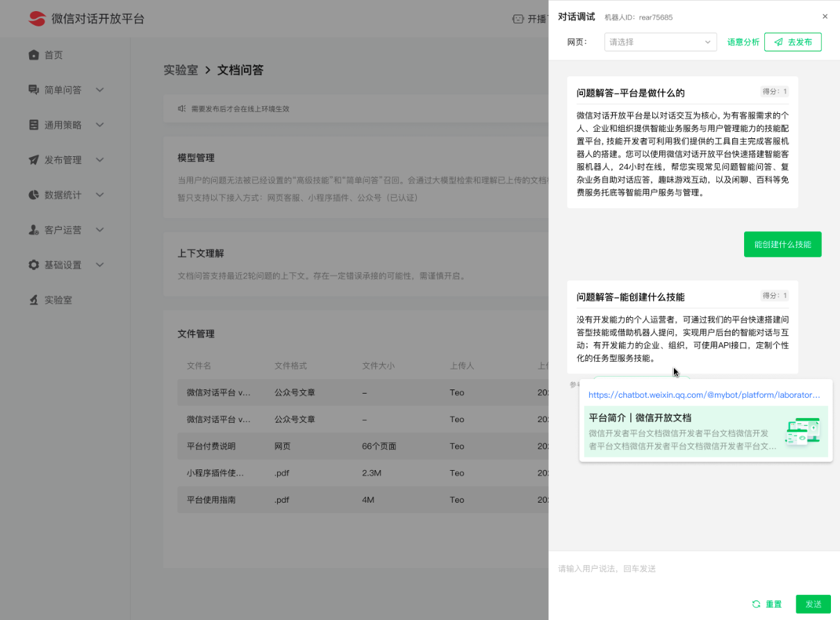This screenshot has width=840, height=620.
Task: Click the 4M file size cell
Action: tap(369, 500)
